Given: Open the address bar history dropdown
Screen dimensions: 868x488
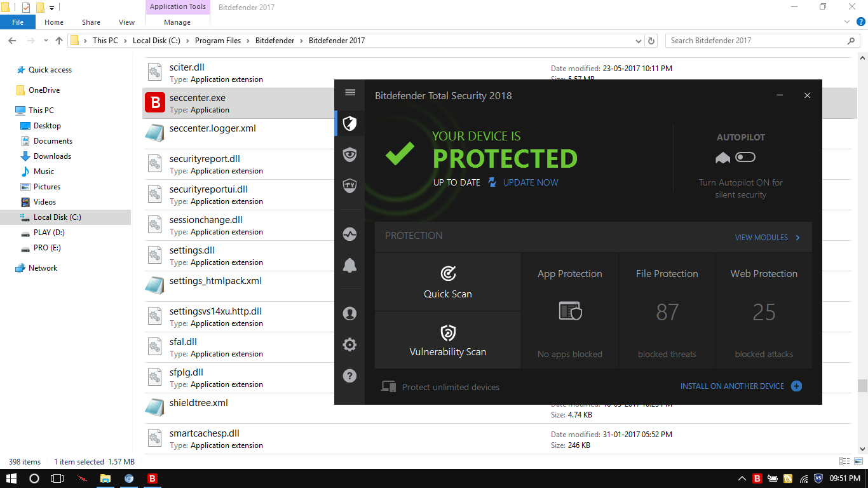Looking at the screenshot, I should (639, 41).
